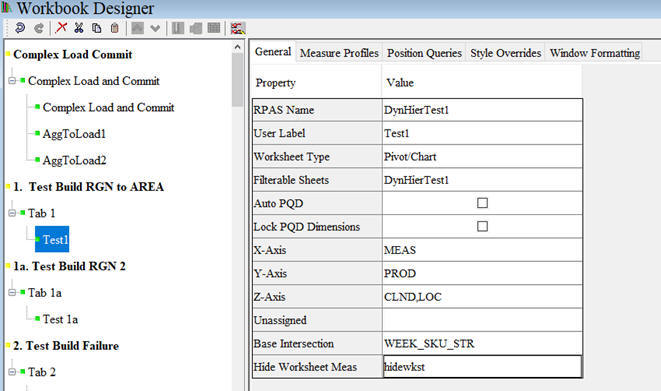Image resolution: width=661 pixels, height=391 pixels.
Task: Click the User Label value Test1
Action: pyautogui.click(x=482, y=133)
